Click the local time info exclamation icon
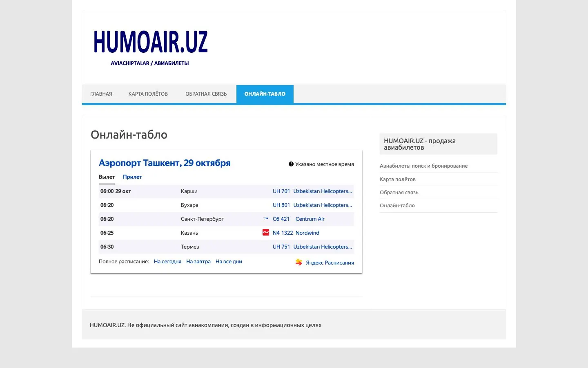The image size is (588, 368). [291, 164]
